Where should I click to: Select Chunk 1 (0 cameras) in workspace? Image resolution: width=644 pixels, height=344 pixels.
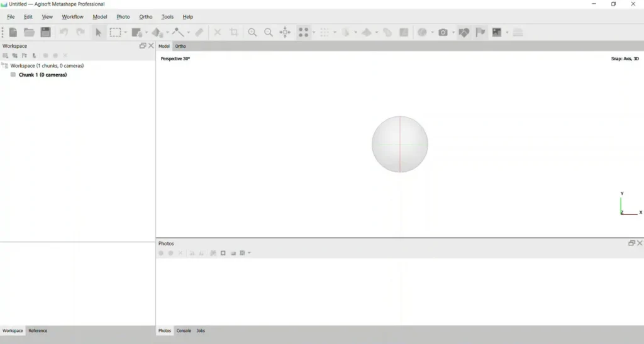click(43, 75)
